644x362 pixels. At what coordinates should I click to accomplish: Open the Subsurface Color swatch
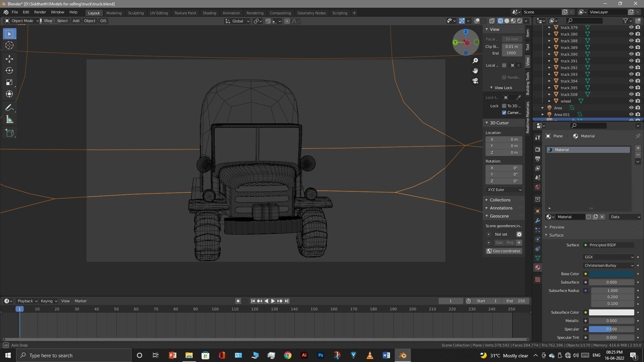(x=611, y=312)
